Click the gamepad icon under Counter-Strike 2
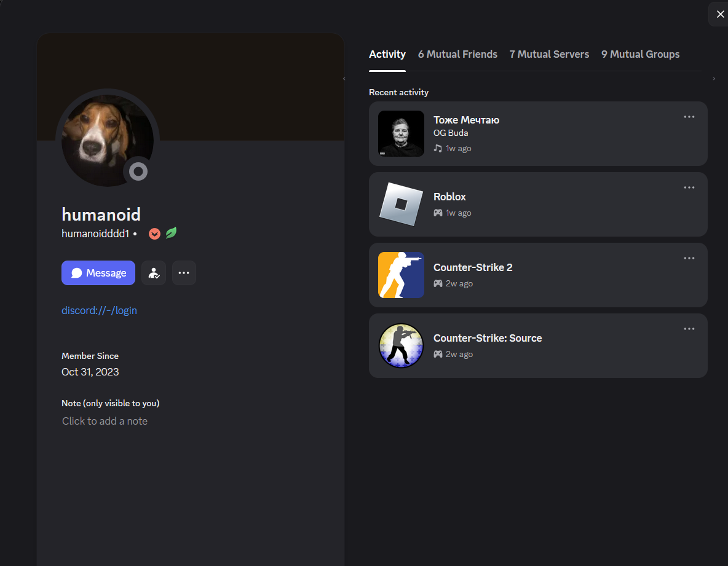 point(438,283)
